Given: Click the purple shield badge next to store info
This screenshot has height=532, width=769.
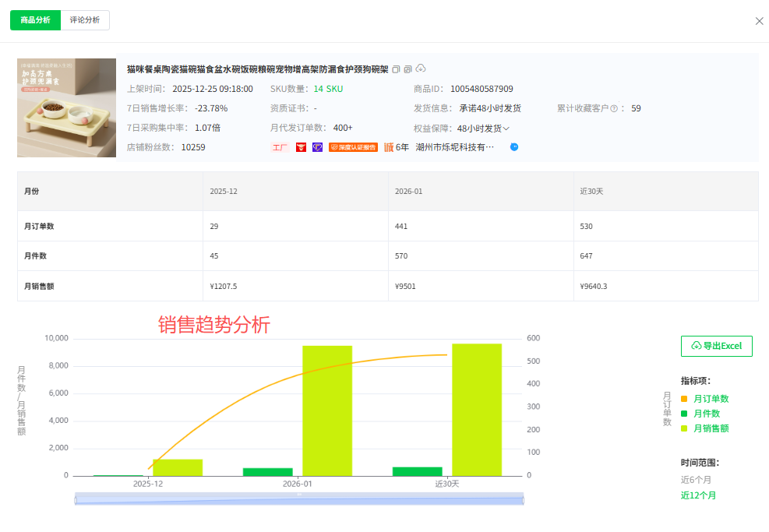Looking at the screenshot, I should [316, 147].
